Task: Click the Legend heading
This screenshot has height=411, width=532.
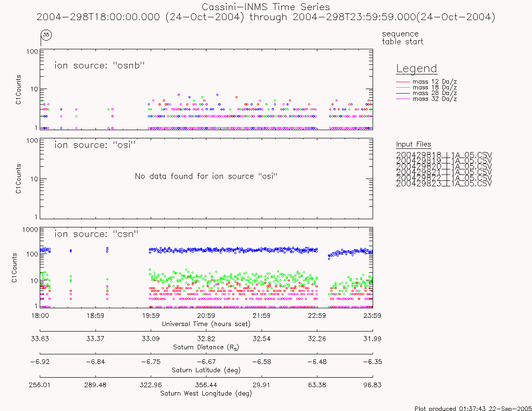Action: (416, 69)
